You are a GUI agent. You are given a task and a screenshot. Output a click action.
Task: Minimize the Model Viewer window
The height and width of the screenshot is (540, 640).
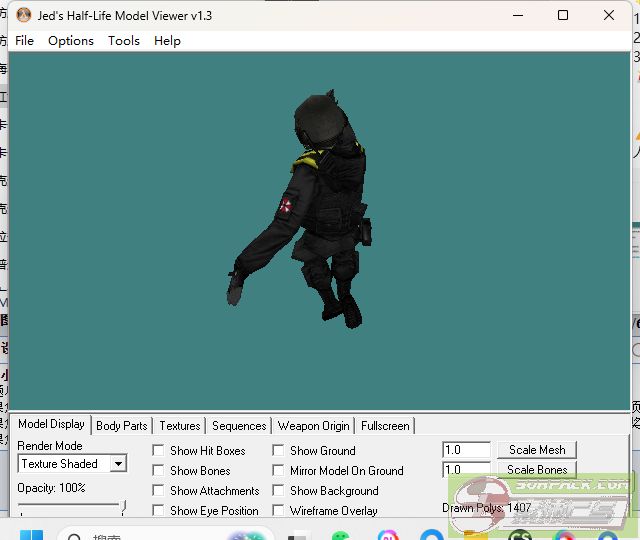click(x=518, y=16)
